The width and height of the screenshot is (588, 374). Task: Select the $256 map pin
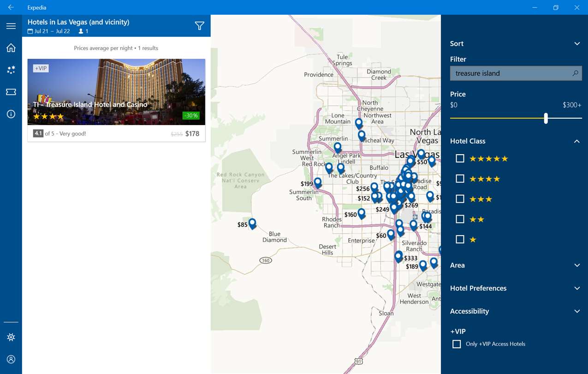click(x=374, y=188)
